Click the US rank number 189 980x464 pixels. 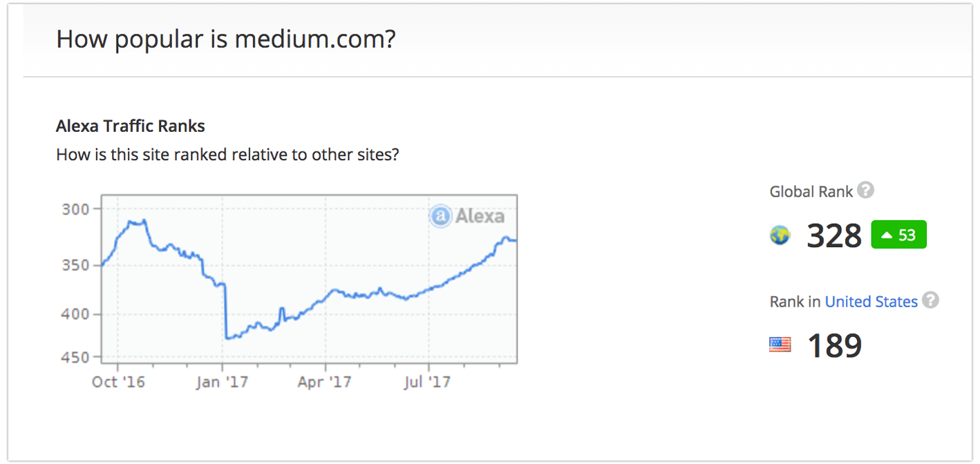(834, 346)
